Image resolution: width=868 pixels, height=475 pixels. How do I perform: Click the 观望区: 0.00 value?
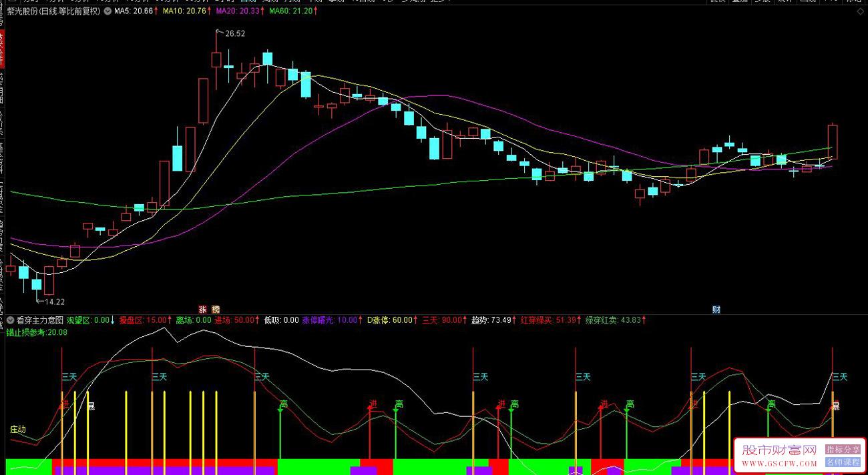(x=91, y=320)
